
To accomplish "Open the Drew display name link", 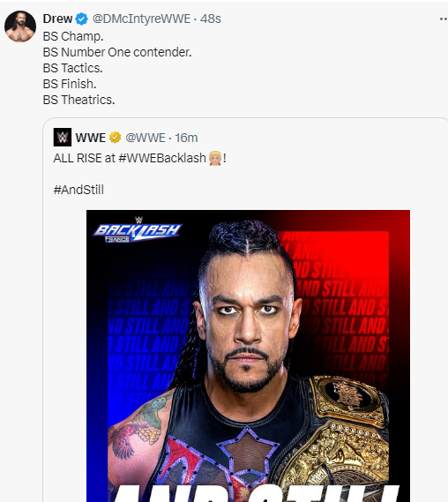I will (57, 19).
